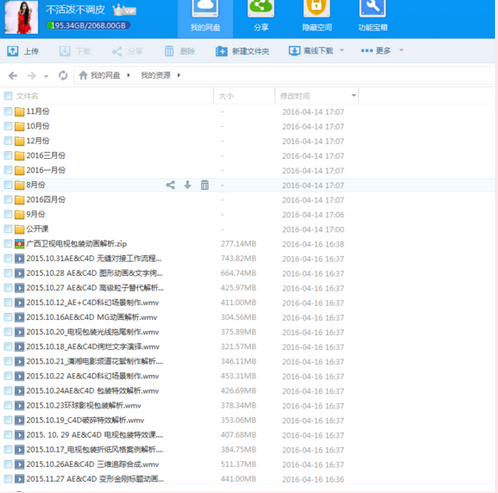The width and height of the screenshot is (498, 493).
Task: Sort by 大小 column header
Action: [226, 96]
